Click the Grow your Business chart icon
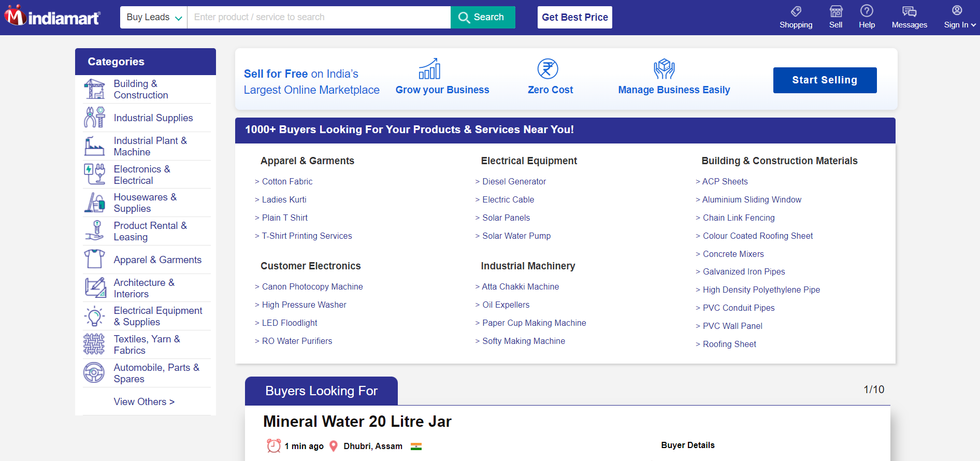Image resolution: width=980 pixels, height=461 pixels. click(x=429, y=69)
